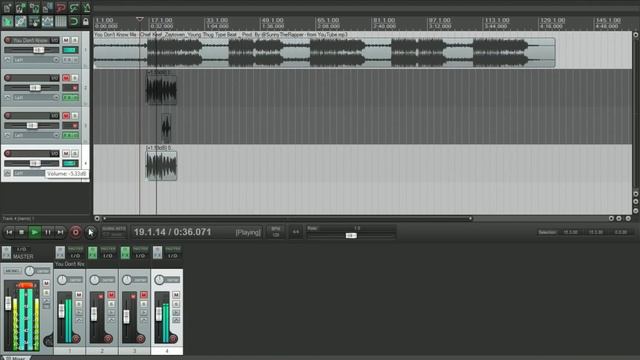Click ruler marker 17.1.00
This screenshot has height=360, width=640.
pyautogui.click(x=162, y=20)
